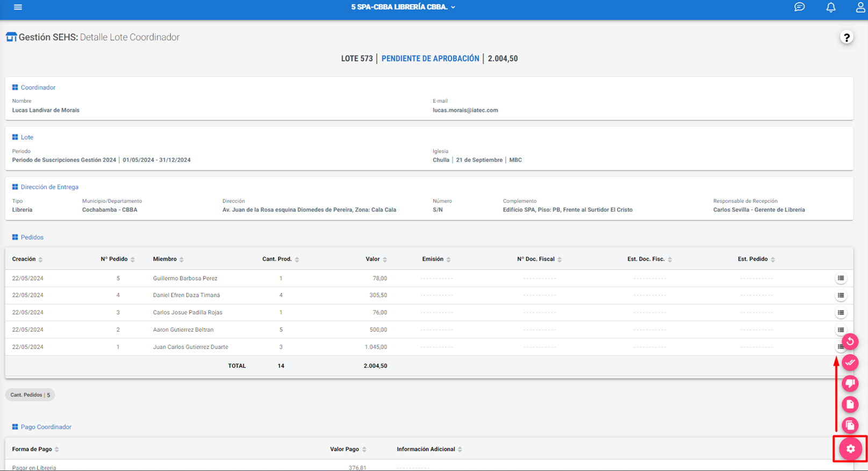
Task: Click member name Daniel Efren Daza Timaná
Action: (x=186, y=295)
